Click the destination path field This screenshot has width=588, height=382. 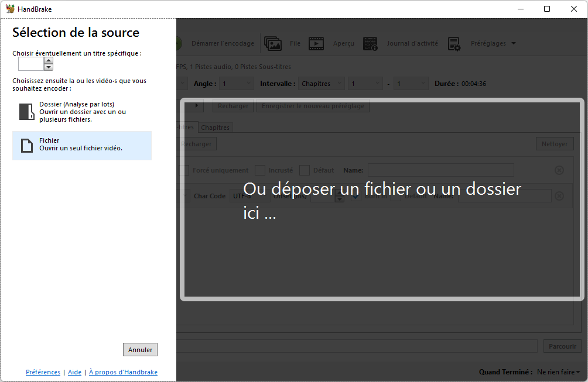(357, 346)
